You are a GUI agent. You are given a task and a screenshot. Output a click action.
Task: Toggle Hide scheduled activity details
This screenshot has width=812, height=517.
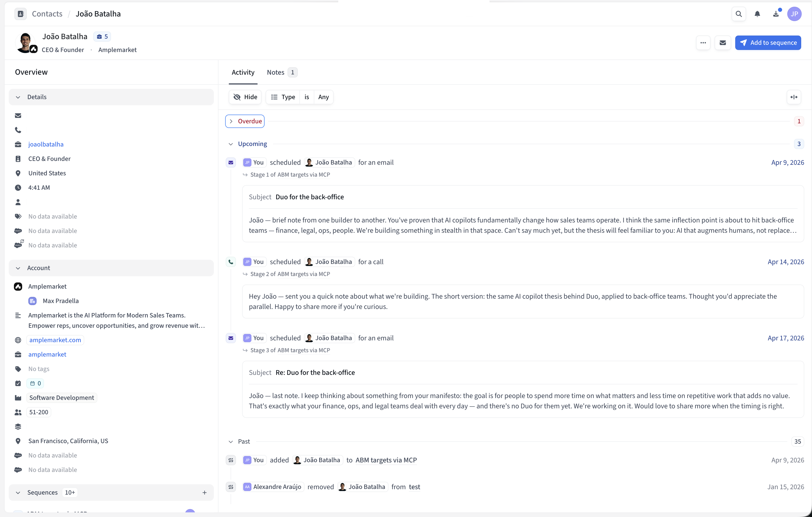coord(245,97)
